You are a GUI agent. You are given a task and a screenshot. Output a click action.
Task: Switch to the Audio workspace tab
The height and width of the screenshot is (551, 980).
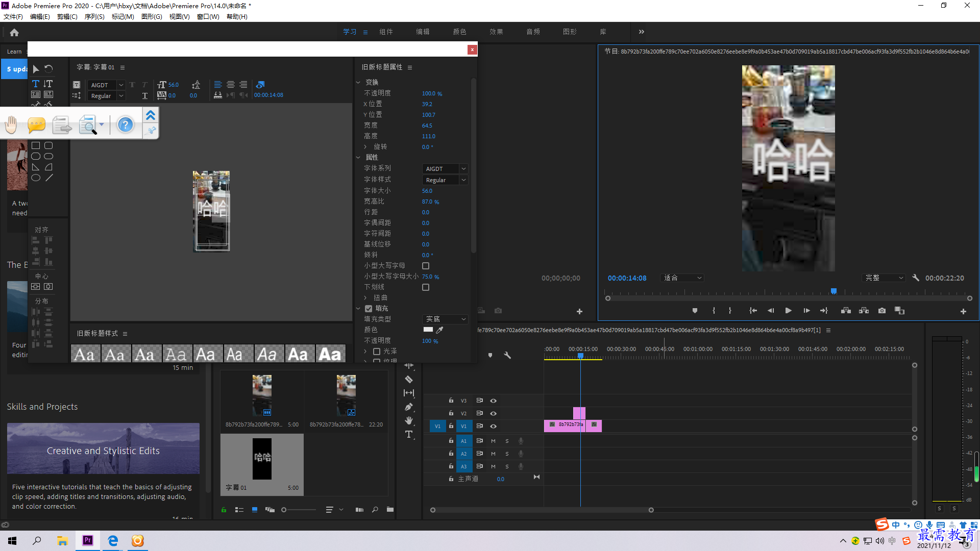(533, 32)
